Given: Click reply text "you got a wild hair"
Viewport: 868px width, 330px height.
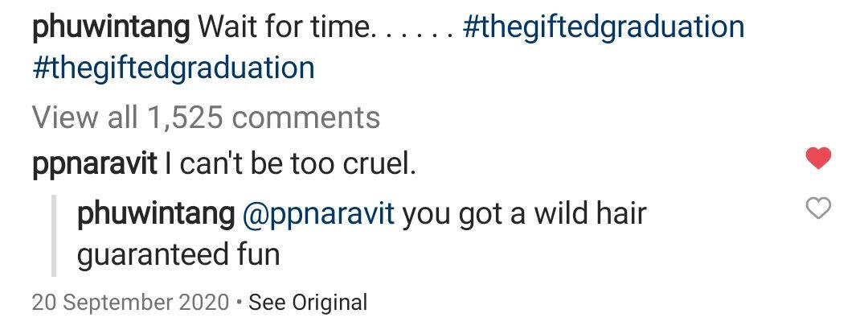Looking at the screenshot, I should click(524, 216).
